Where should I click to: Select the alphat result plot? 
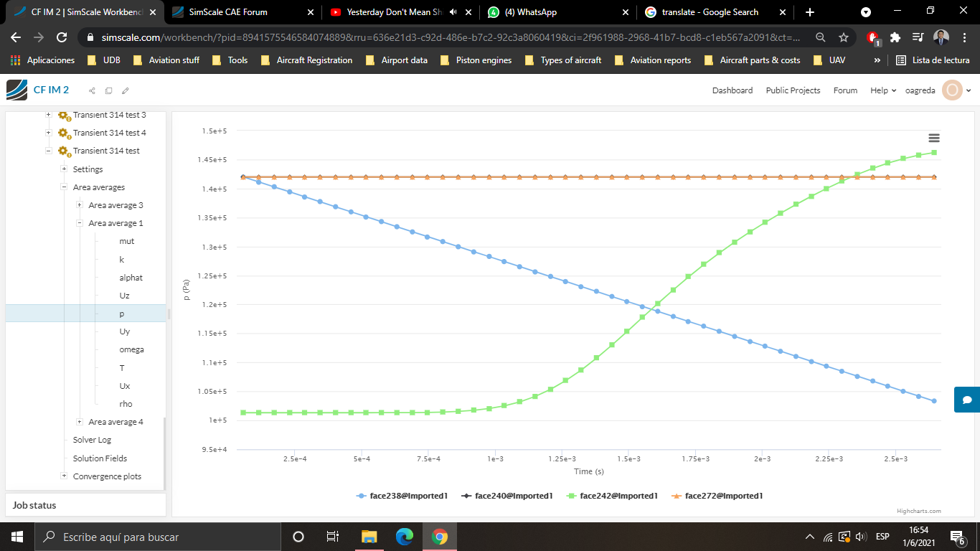131,278
